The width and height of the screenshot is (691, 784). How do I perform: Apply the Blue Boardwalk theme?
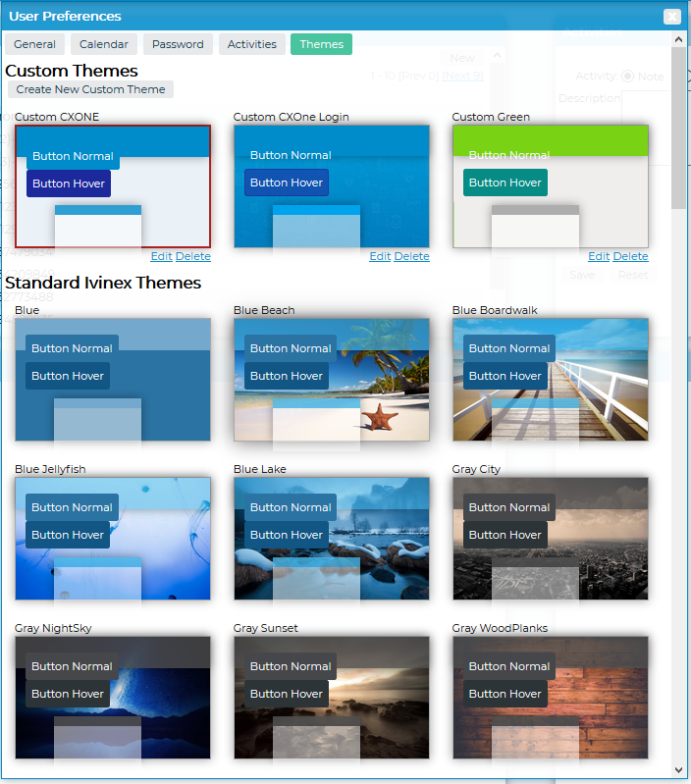[550, 379]
